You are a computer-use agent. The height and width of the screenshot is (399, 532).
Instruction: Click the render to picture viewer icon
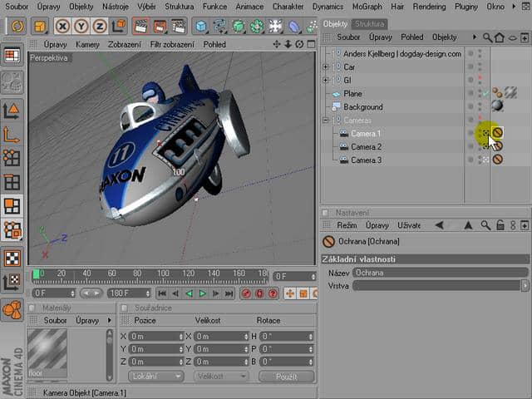(x=160, y=26)
